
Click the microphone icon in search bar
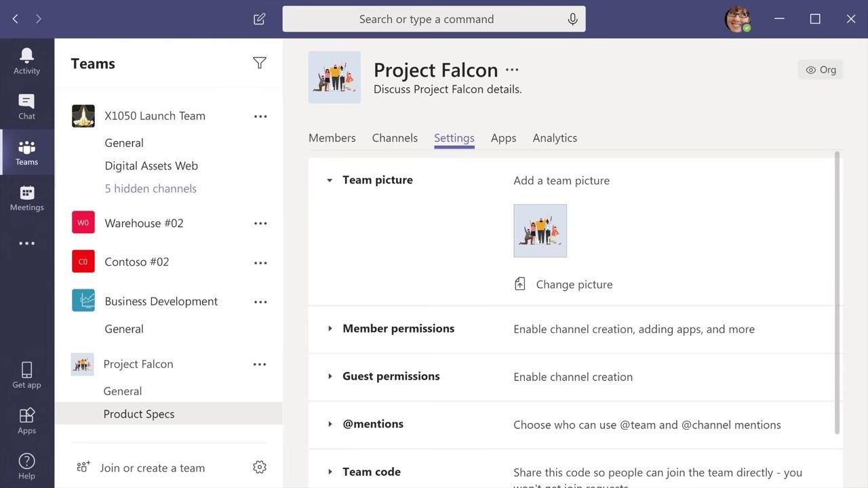572,19
